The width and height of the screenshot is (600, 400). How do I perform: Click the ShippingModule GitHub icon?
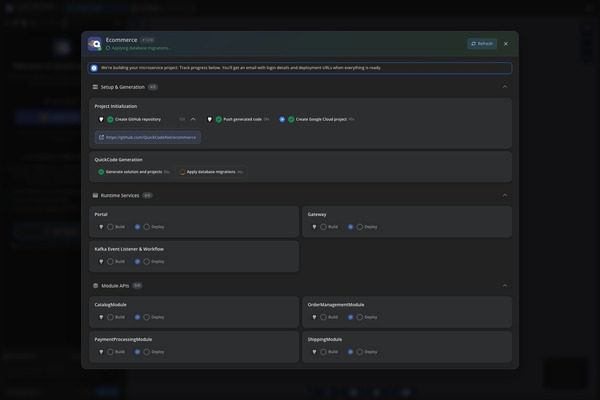point(314,352)
